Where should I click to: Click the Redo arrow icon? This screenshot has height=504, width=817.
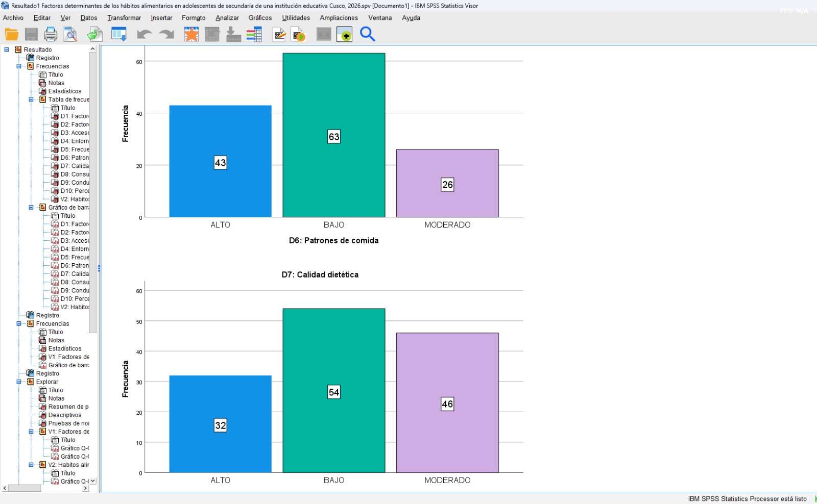click(166, 34)
